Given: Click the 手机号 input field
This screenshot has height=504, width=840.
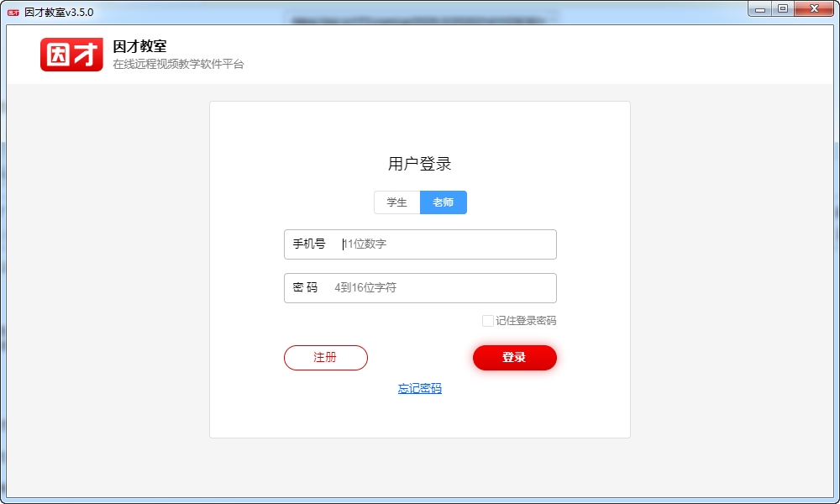Looking at the screenshot, I should point(420,244).
